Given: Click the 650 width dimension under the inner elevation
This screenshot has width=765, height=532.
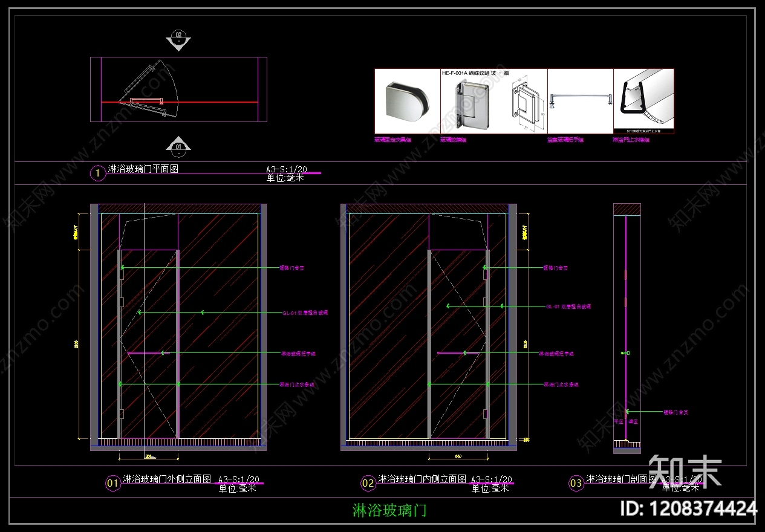Looking at the screenshot, I should (458, 456).
